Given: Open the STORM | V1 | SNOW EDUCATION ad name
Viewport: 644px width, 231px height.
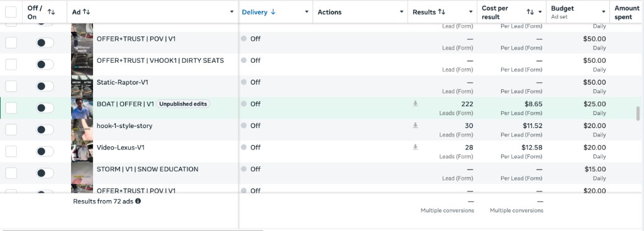Looking at the screenshot, I should point(147,169).
